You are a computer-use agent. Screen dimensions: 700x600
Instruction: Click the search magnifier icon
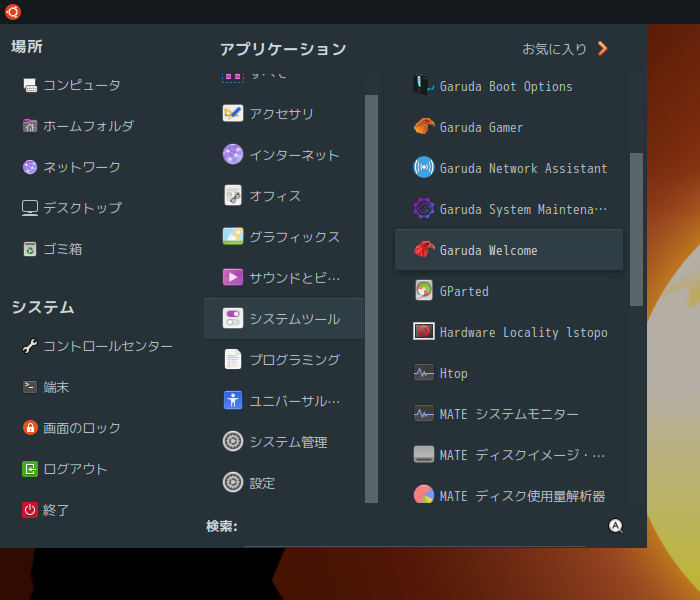[616, 526]
